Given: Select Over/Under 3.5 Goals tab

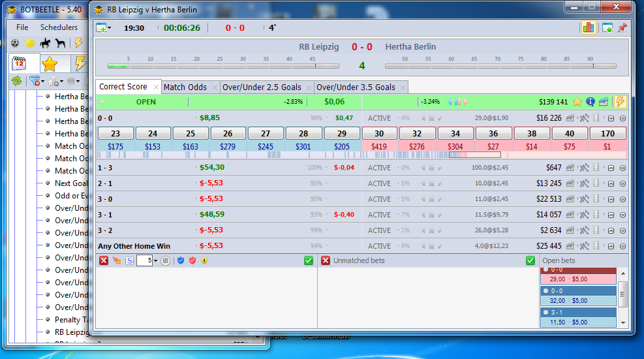Looking at the screenshot, I should coord(356,87).
